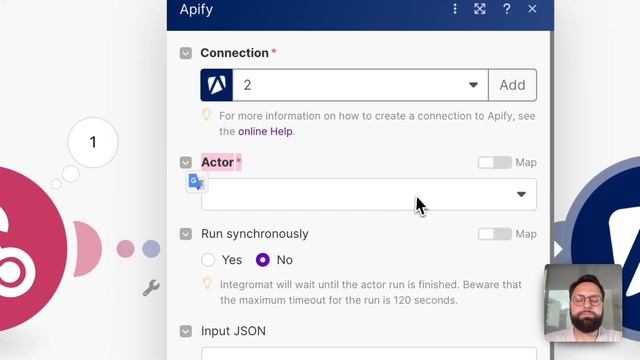Click the Add connection button
Image resolution: width=640 pixels, height=360 pixels.
click(x=512, y=85)
